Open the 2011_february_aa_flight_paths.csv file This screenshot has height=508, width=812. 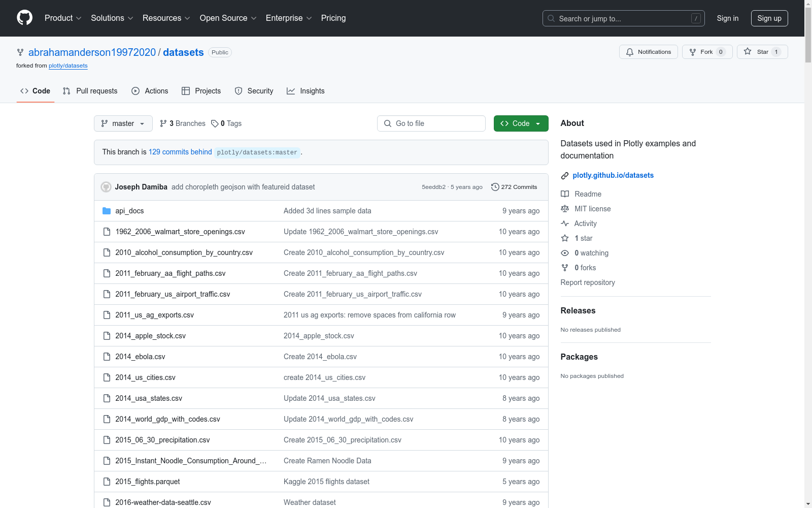coord(171,273)
